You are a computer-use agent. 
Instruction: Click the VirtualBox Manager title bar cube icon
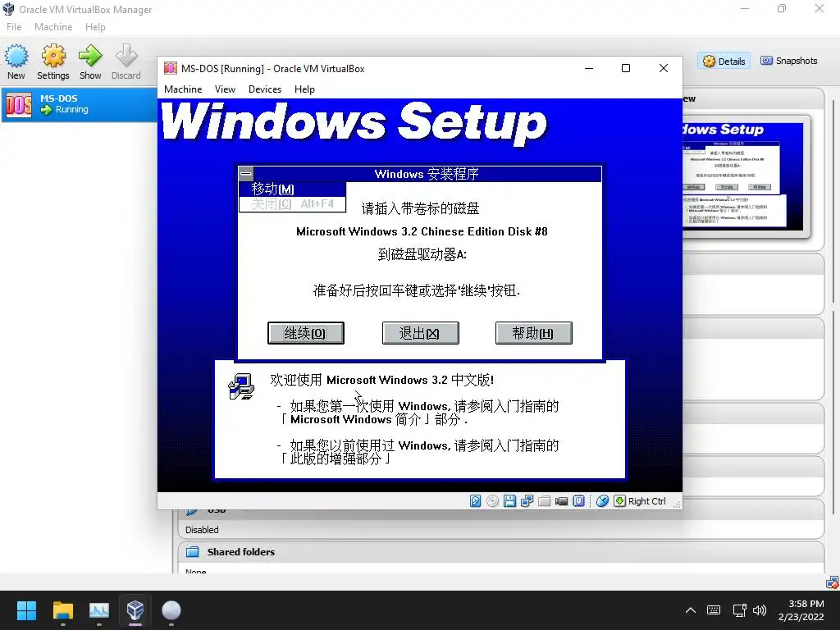(x=8, y=9)
